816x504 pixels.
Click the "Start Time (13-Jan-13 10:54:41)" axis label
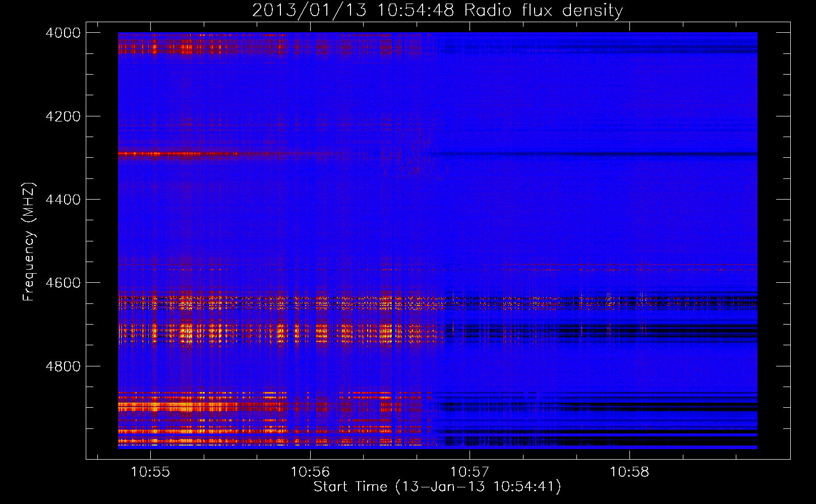pos(437,487)
